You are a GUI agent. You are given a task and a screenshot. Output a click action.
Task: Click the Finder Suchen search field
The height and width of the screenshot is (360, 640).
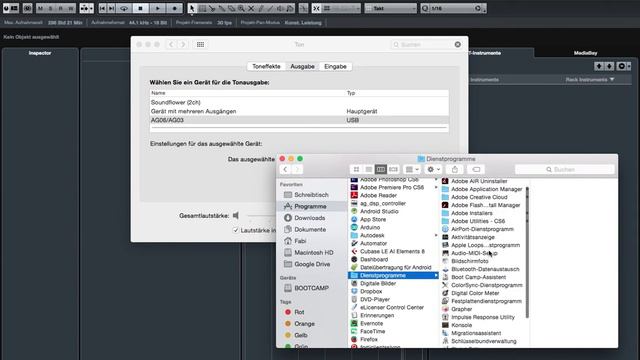click(564, 169)
